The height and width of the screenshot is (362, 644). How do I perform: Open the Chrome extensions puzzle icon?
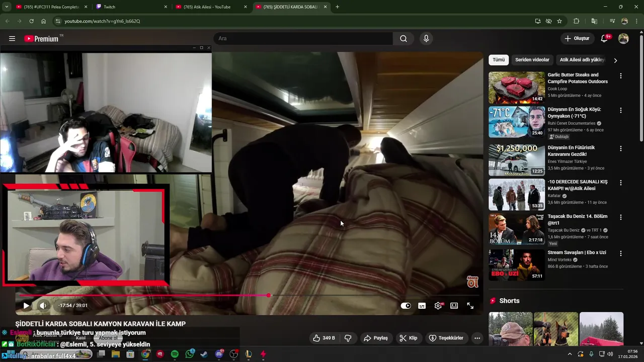[577, 21]
